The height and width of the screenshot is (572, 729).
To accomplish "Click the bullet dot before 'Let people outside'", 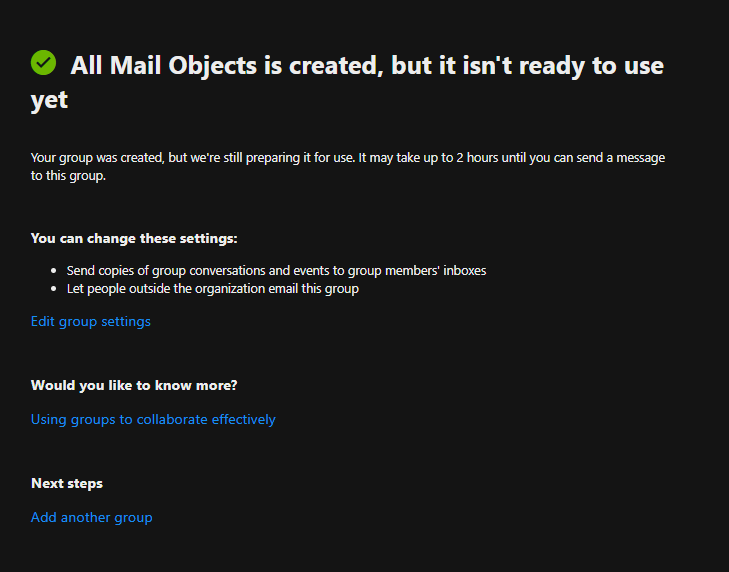I will point(53,289).
